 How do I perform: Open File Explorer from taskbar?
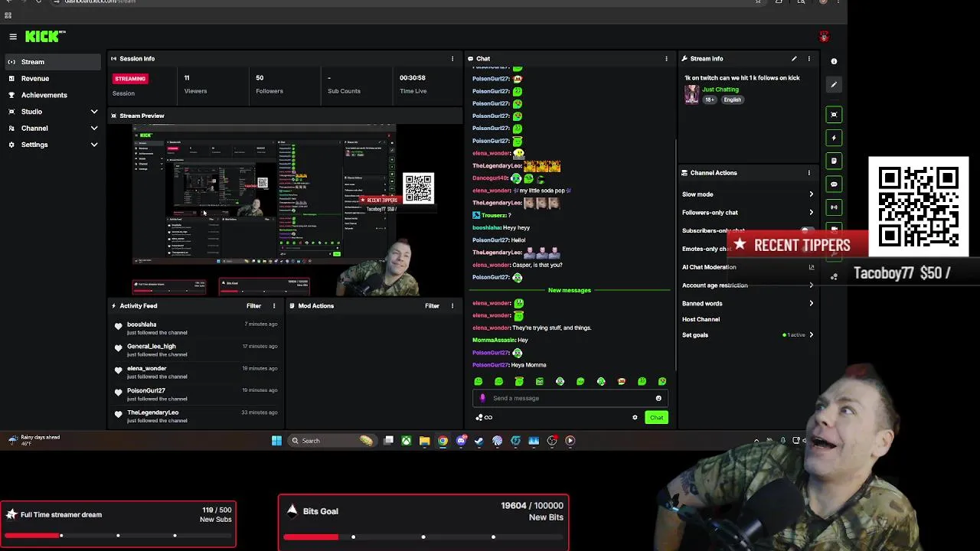pos(424,441)
